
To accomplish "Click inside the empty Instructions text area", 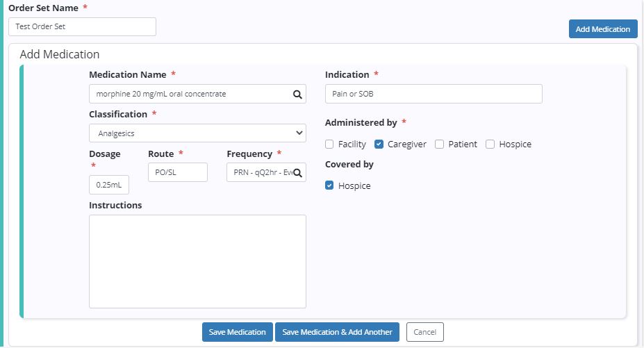I will (x=197, y=261).
